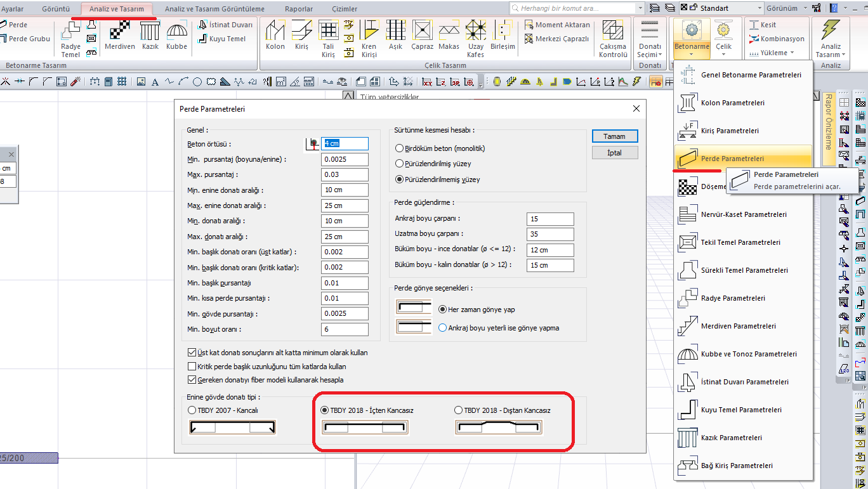Select the Aşık purlin tool

pyautogui.click(x=395, y=36)
